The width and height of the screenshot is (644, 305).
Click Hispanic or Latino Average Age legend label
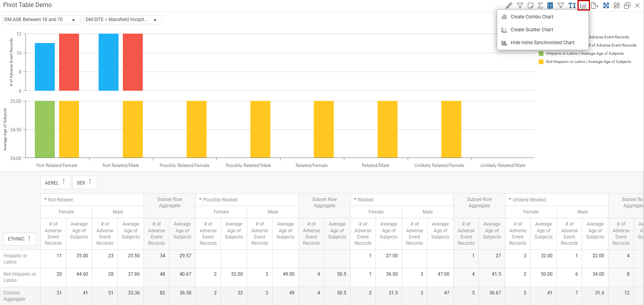pyautogui.click(x=585, y=54)
